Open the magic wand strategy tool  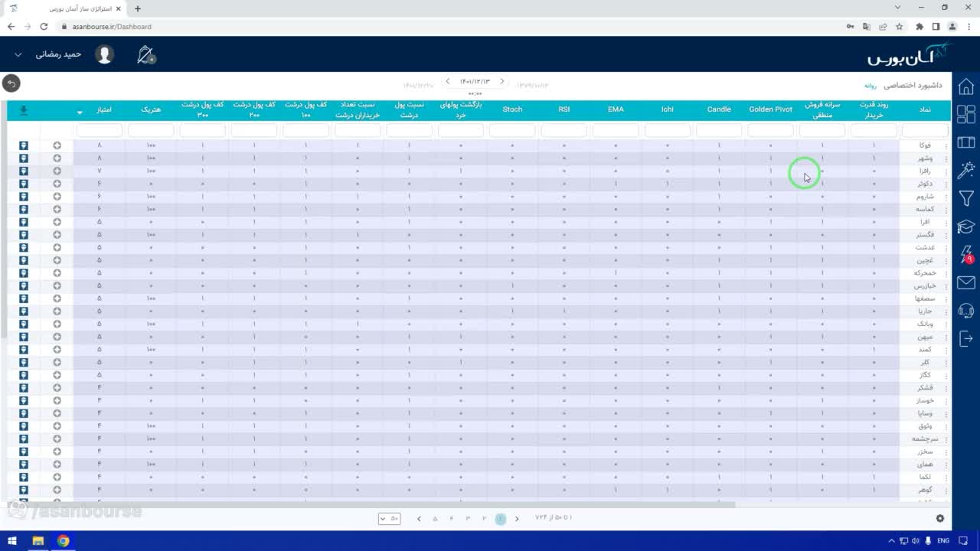coord(965,170)
